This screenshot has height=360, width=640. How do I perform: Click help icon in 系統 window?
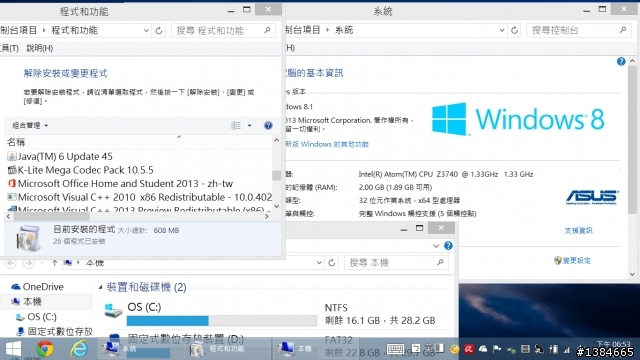pyautogui.click(x=621, y=62)
